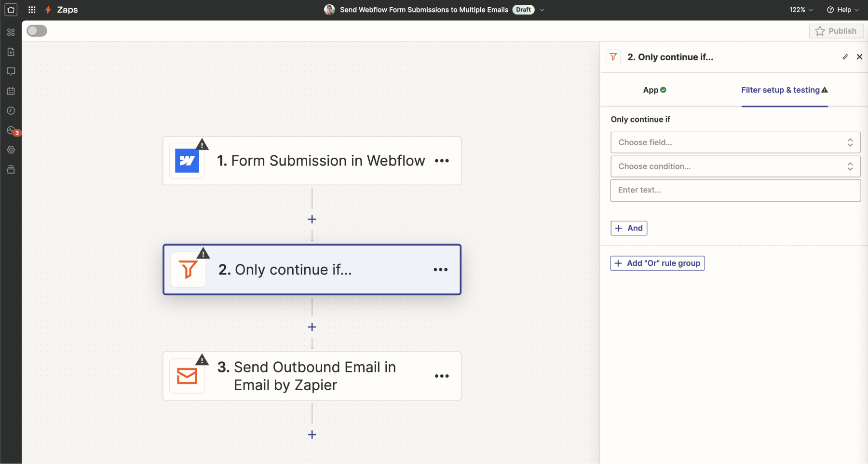Add step between Webflow and filter
Screen dimensions: 868x464
pos(312,219)
